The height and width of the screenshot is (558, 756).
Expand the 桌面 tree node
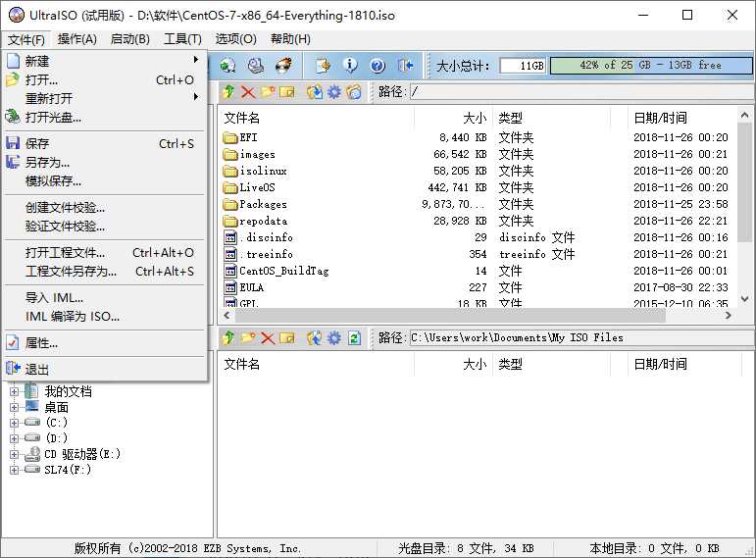[x=14, y=408]
